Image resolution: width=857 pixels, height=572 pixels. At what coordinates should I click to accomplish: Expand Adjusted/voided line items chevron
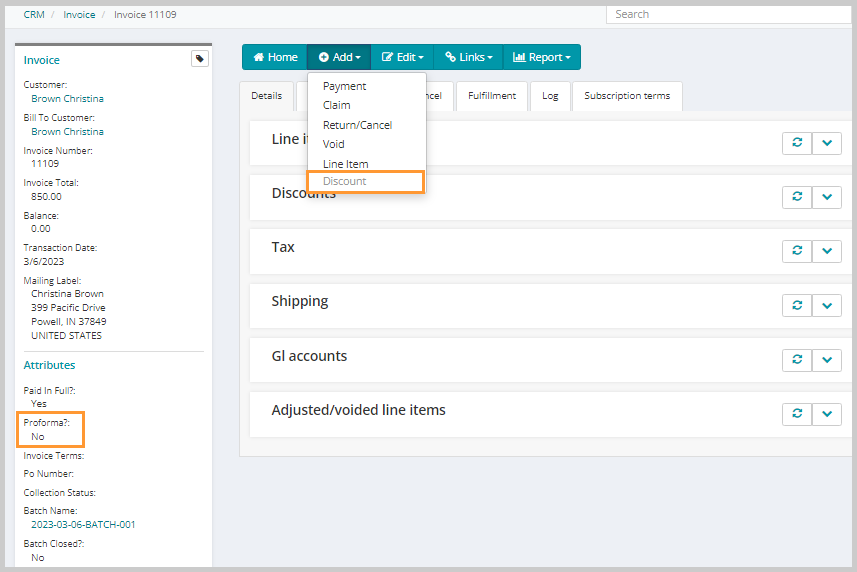(x=826, y=414)
